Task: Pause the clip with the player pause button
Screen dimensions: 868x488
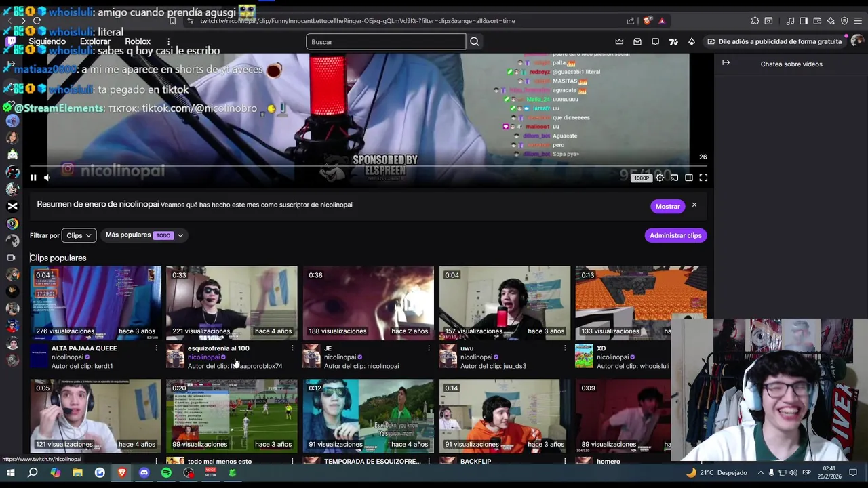Action: click(x=33, y=178)
